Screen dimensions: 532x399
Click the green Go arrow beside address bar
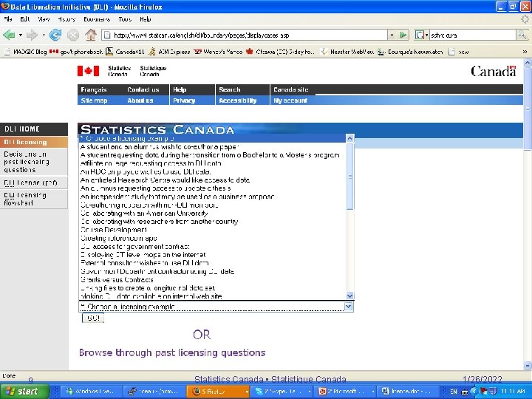tap(403, 35)
